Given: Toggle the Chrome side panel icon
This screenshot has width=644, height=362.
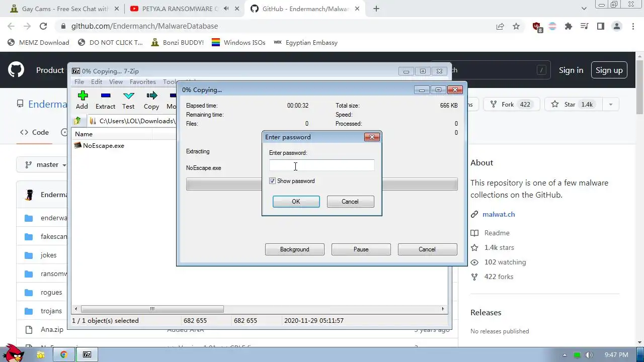Looking at the screenshot, I should [600, 26].
